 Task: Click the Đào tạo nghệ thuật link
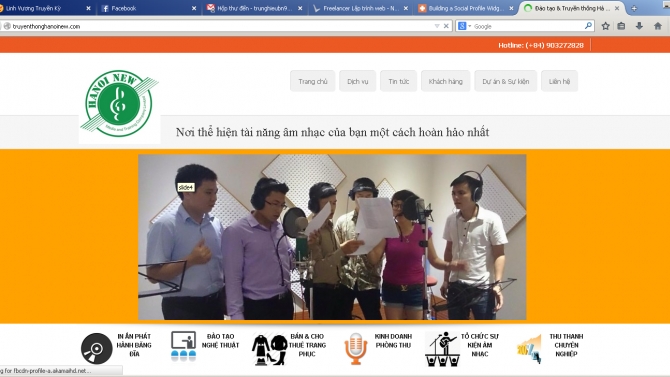pos(220,341)
